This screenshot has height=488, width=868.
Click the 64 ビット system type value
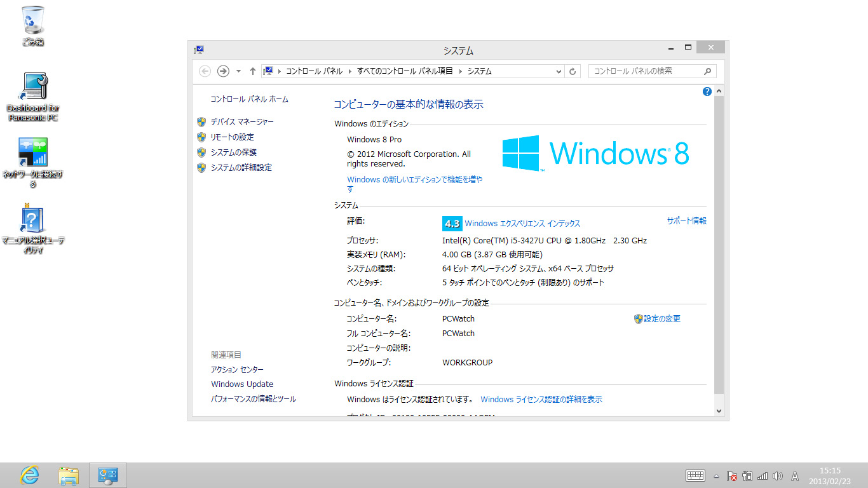tap(528, 269)
